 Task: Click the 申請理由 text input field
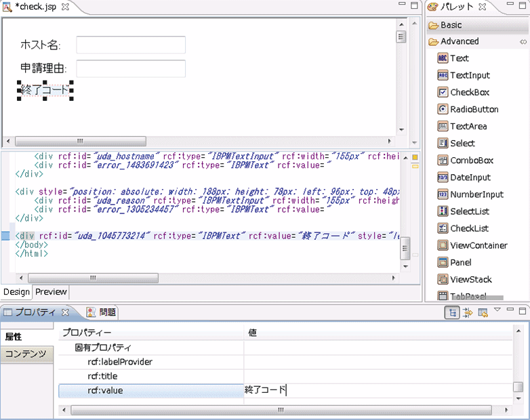[x=131, y=68]
